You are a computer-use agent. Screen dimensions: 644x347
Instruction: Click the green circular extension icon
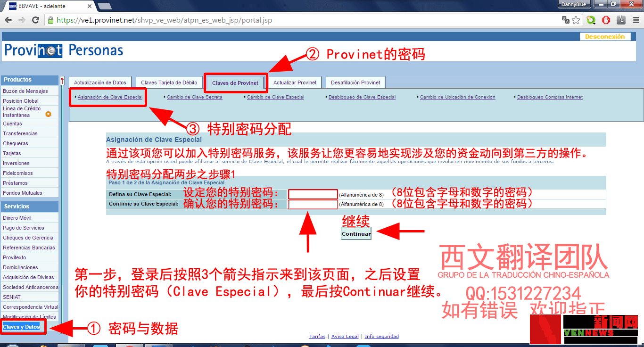[x=591, y=20]
